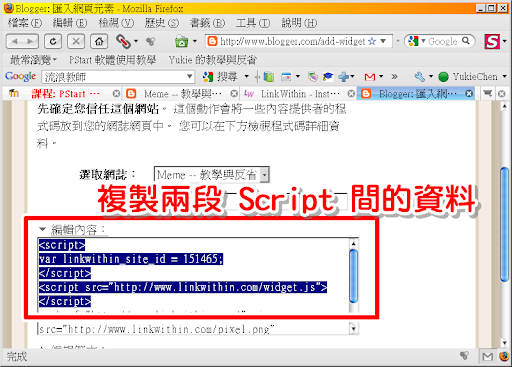Image resolution: width=512 pixels, height=367 pixels.
Task: Close the active Blogger 匯入網 tab
Action: coord(469,94)
